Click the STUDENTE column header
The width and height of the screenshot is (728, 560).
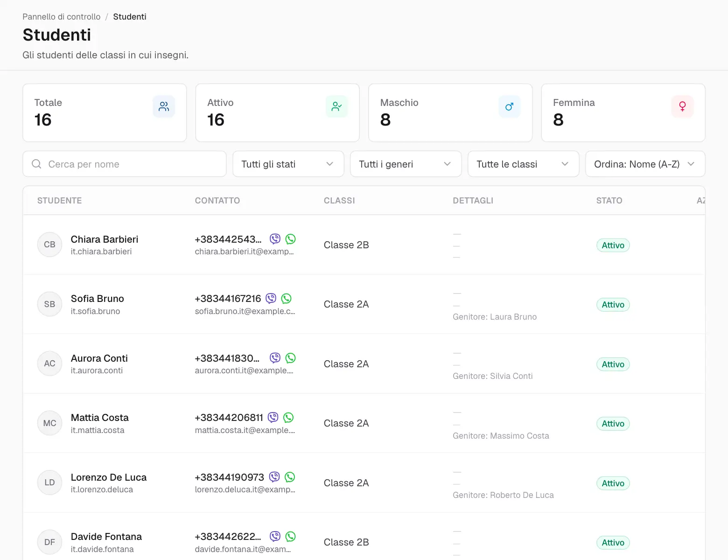(60, 201)
